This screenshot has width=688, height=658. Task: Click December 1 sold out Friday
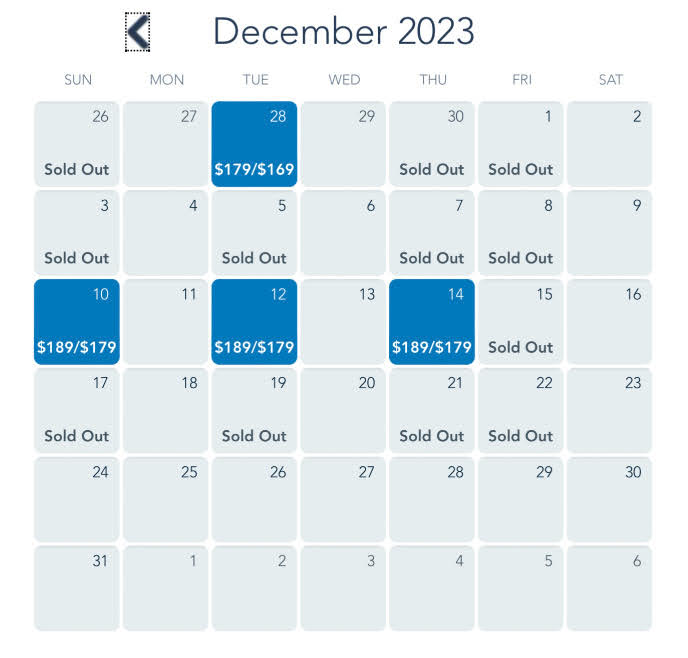tap(520, 144)
